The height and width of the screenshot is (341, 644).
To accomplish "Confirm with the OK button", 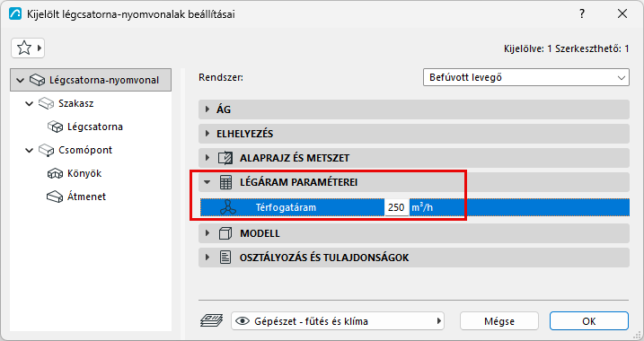I will (589, 321).
